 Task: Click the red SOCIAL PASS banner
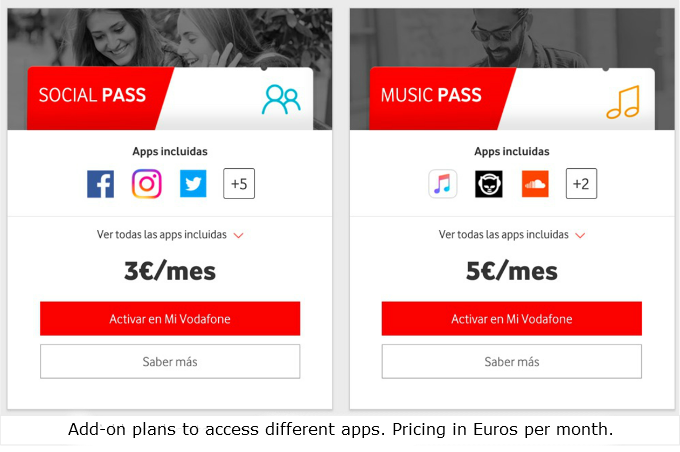pyautogui.click(x=98, y=98)
